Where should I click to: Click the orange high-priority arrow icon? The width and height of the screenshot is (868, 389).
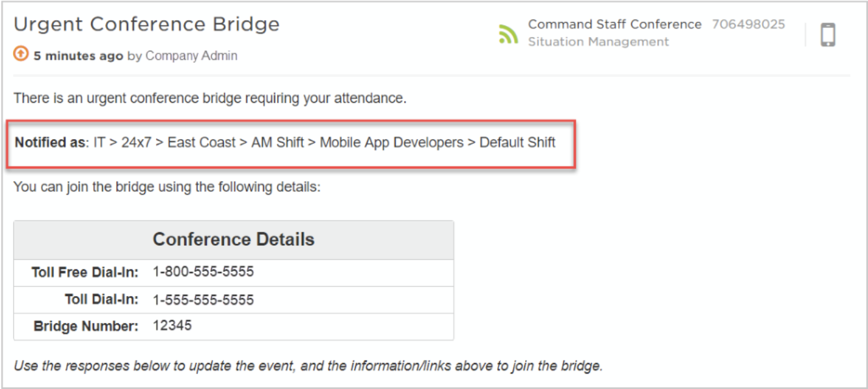[x=21, y=55]
